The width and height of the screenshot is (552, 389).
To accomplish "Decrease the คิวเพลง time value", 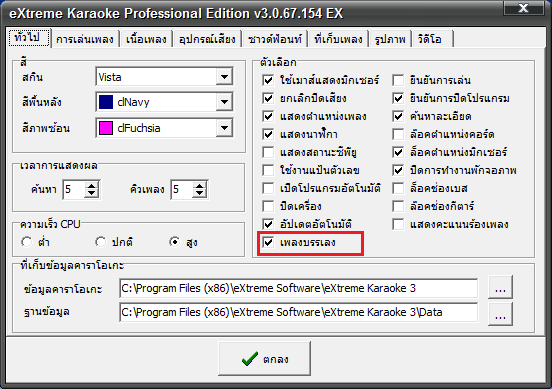I will pyautogui.click(x=200, y=193).
